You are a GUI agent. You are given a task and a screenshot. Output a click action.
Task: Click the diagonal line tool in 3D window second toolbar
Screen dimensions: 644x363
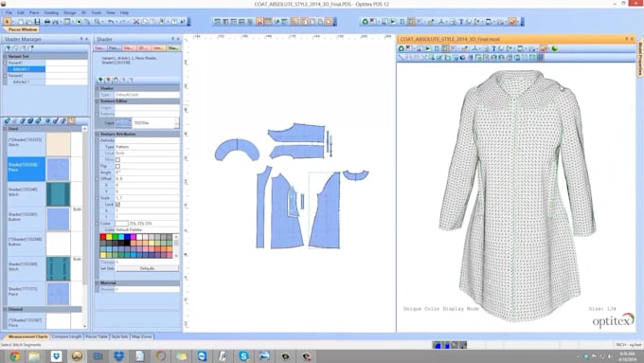click(x=402, y=58)
